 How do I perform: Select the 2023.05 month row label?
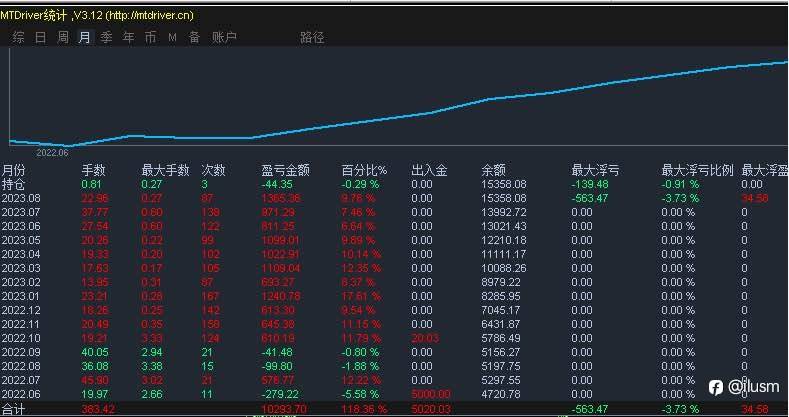point(21,240)
